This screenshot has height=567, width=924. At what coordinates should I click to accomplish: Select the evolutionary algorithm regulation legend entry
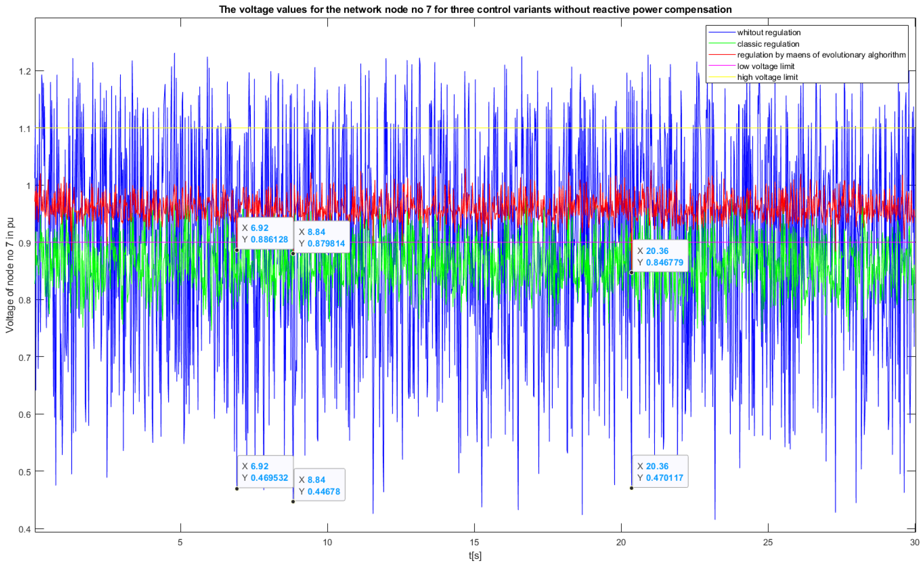click(821, 55)
